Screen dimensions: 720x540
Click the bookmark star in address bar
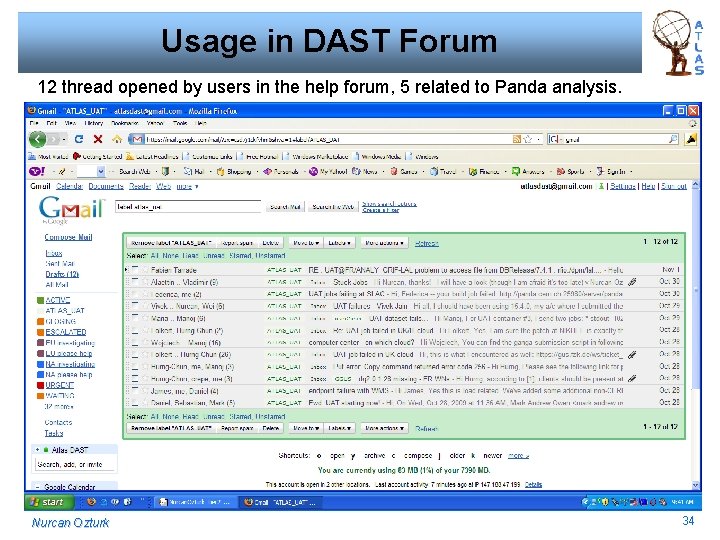click(528, 139)
